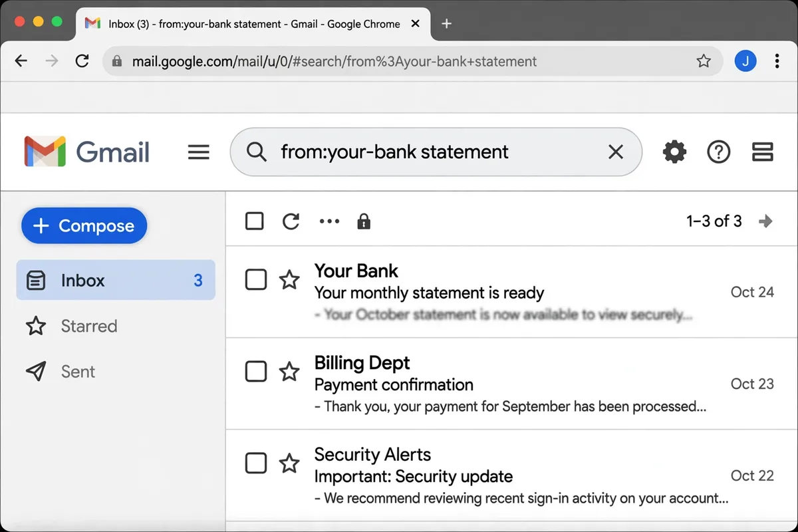This screenshot has width=798, height=532.
Task: Click browser Forward arrow
Action: point(51,61)
